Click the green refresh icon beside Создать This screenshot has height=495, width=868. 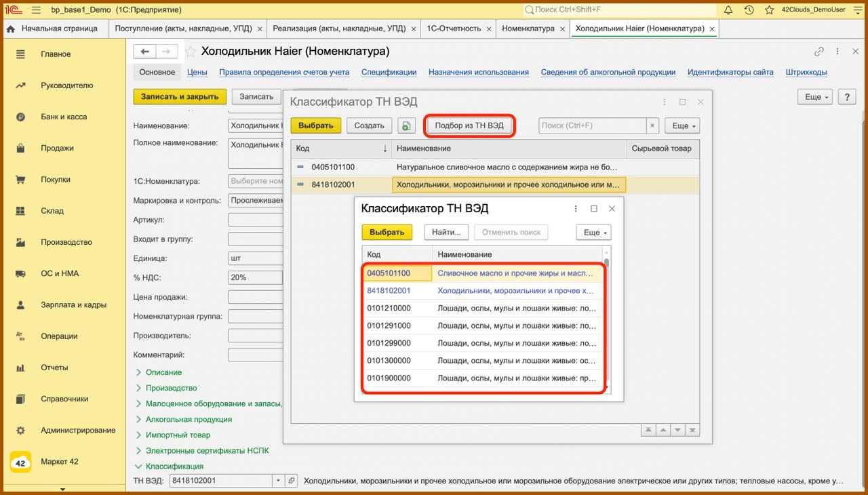pos(406,125)
